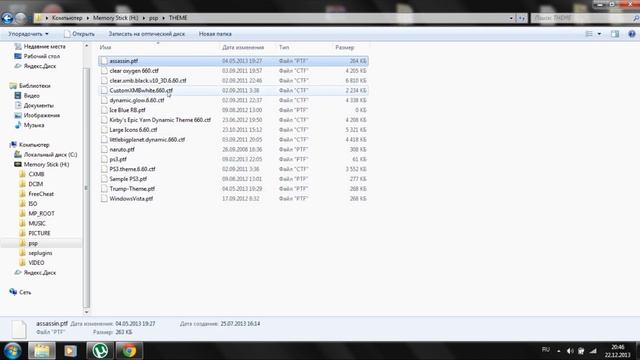This screenshot has height=360, width=640.
Task: Select naruto.ptf file
Action: pyautogui.click(x=233, y=149)
